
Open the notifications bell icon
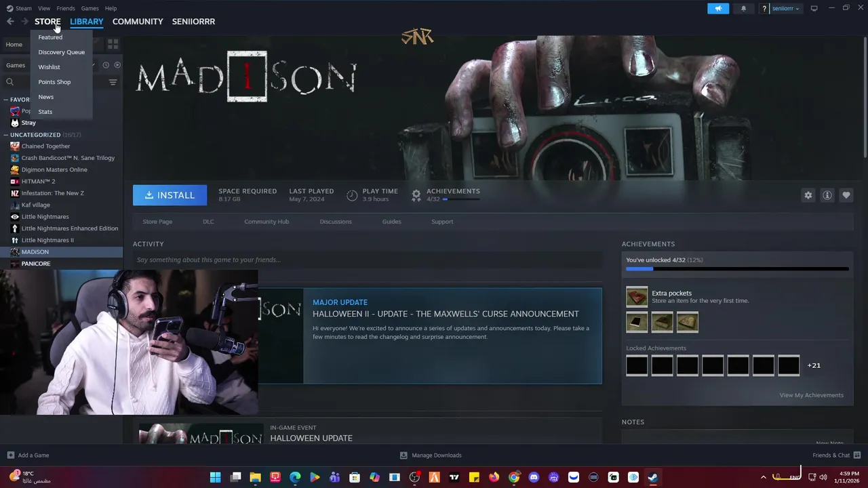743,8
